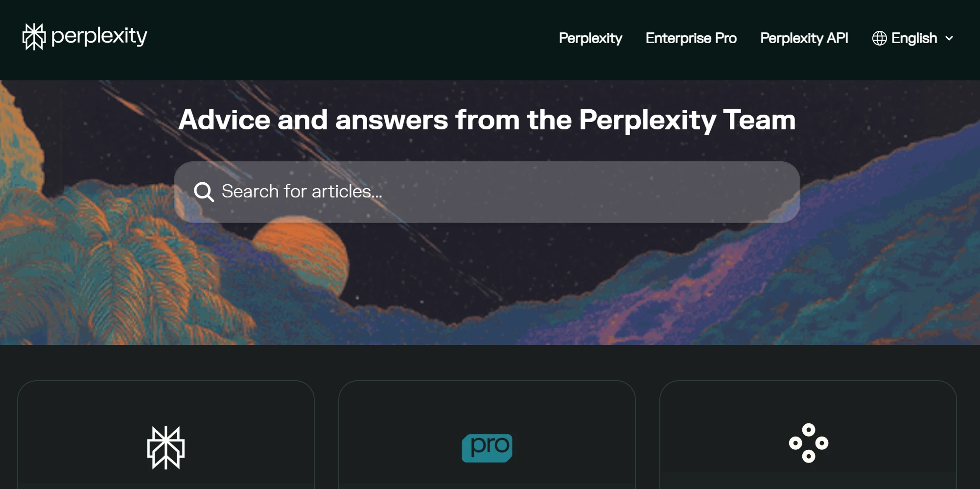The image size is (980, 489).
Task: Click the "Advice and answers" page heading
Action: 489,120
